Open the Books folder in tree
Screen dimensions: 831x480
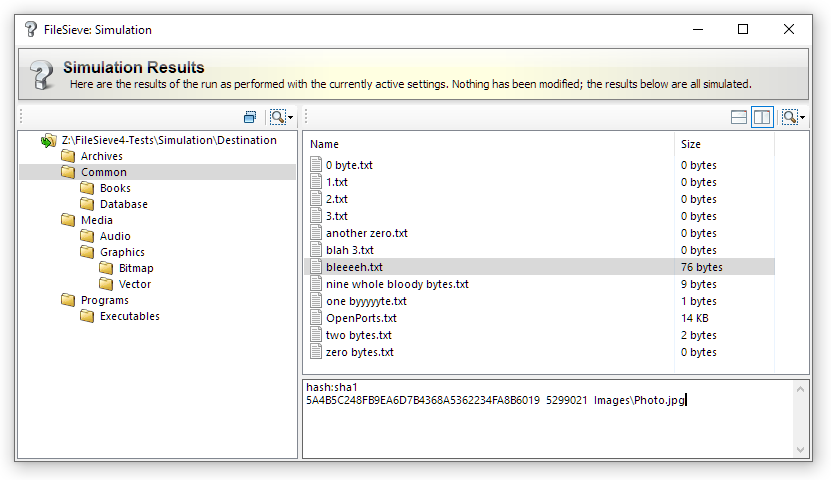coord(115,188)
